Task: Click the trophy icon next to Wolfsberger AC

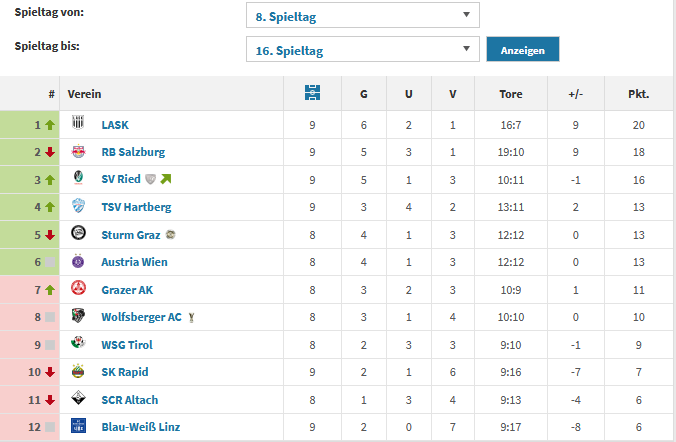Action: click(191, 318)
